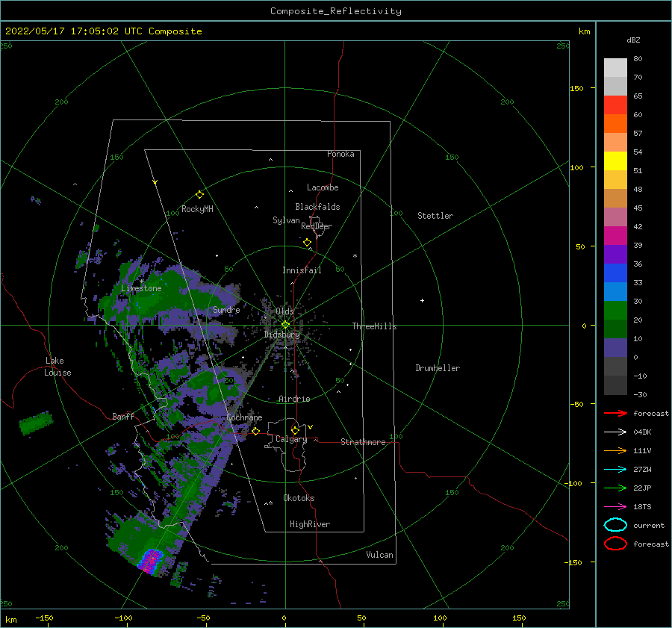Click the cyan 27ZW arrow icon
This screenshot has height=628, width=672.
[x=615, y=470]
